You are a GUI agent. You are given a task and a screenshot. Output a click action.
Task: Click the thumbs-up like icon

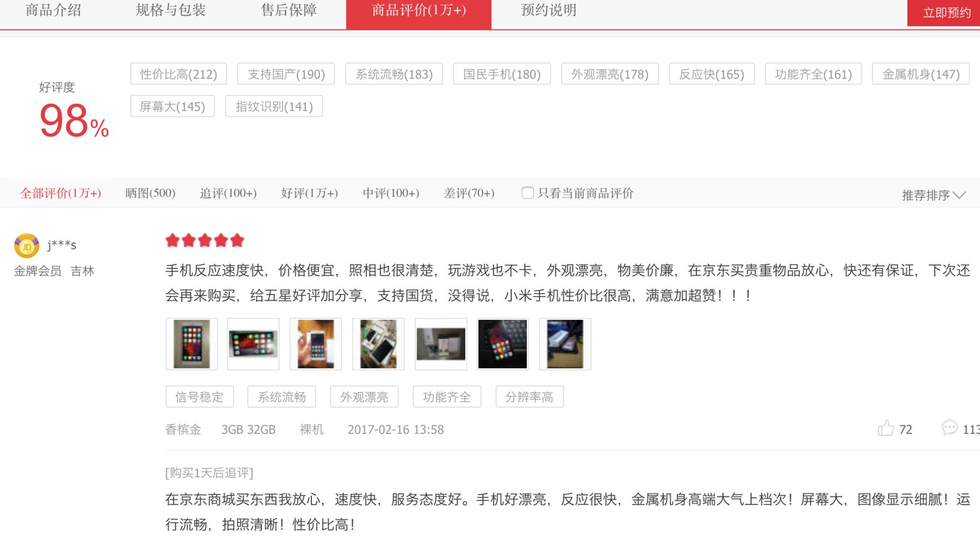pos(886,428)
